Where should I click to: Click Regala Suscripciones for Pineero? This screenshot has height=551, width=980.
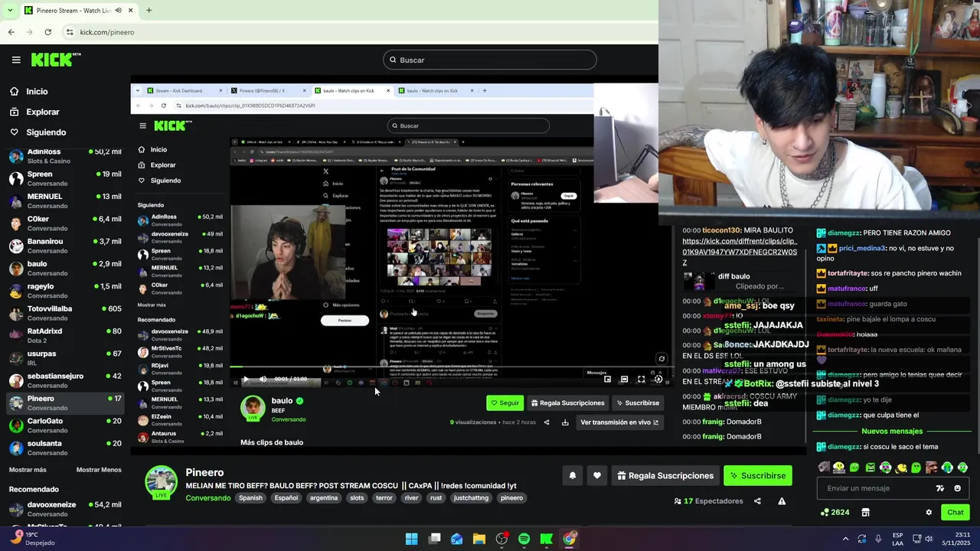click(x=665, y=475)
